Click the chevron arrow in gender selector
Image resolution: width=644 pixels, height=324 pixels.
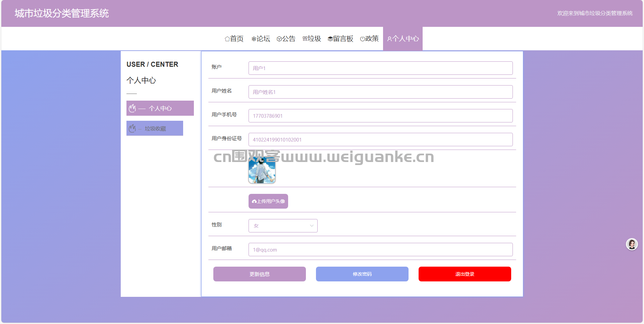pyautogui.click(x=312, y=226)
